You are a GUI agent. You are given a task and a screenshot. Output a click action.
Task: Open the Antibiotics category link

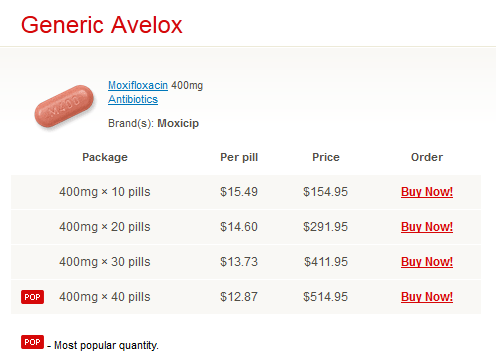coord(133,99)
